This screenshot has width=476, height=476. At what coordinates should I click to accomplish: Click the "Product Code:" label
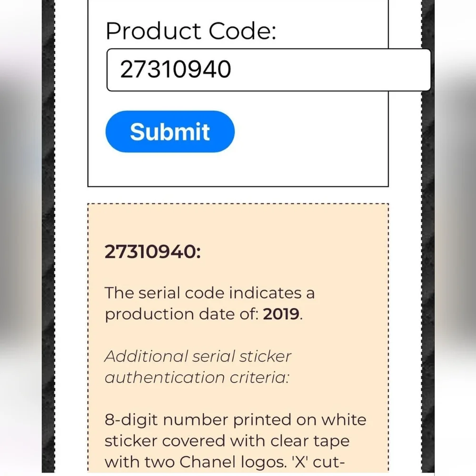tap(191, 30)
